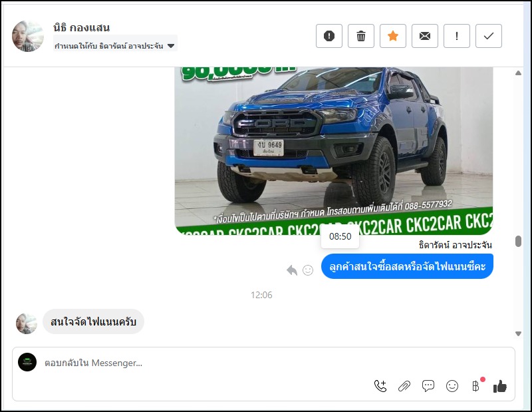Click the chat scrollbar thumb
Image resolution: width=532 pixels, height=412 pixels.
518,241
